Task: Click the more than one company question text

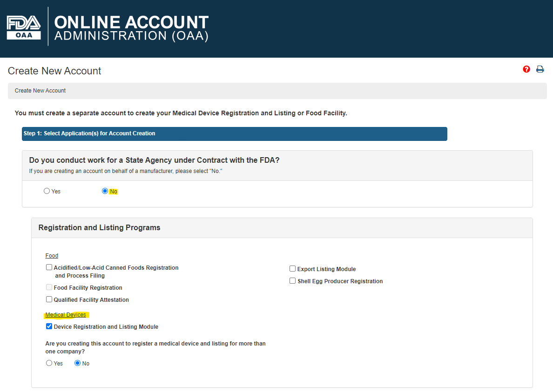Action: (x=155, y=347)
